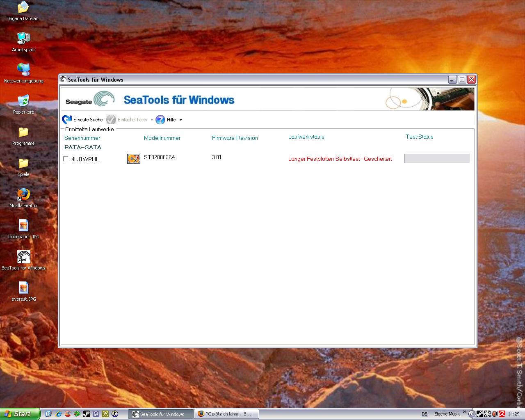Click Internet Explorer quick launch icon
Image resolution: width=525 pixels, height=420 pixels.
click(x=58, y=414)
